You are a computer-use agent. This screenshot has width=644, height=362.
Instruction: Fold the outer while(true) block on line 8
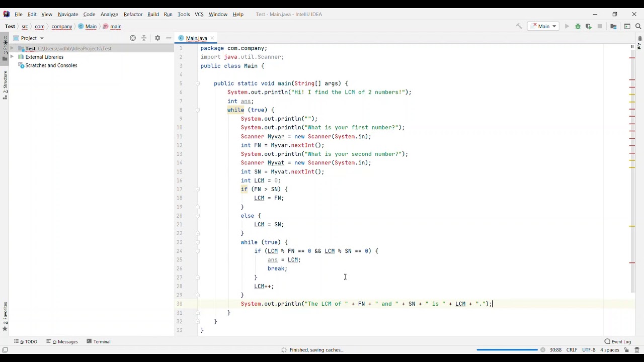[198, 110]
